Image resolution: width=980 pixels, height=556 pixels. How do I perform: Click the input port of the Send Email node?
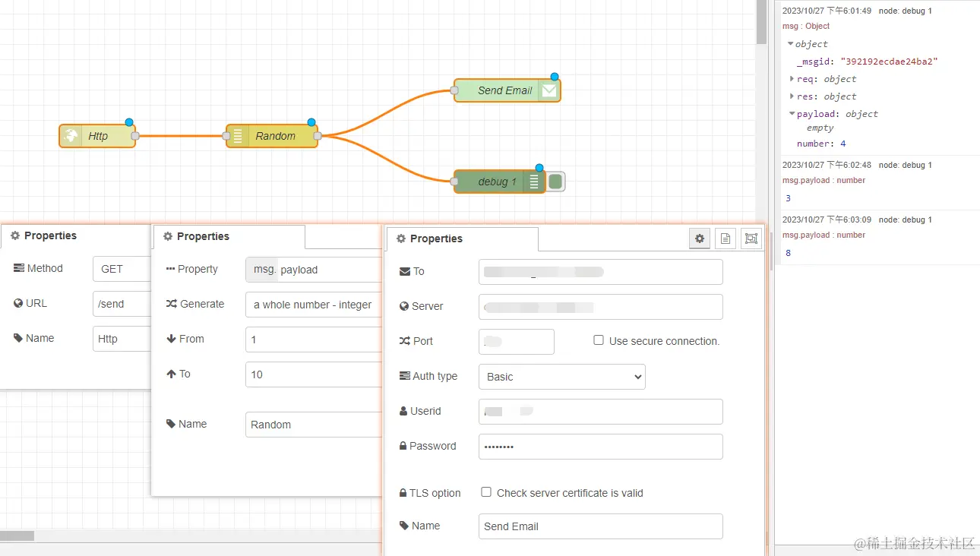point(454,90)
